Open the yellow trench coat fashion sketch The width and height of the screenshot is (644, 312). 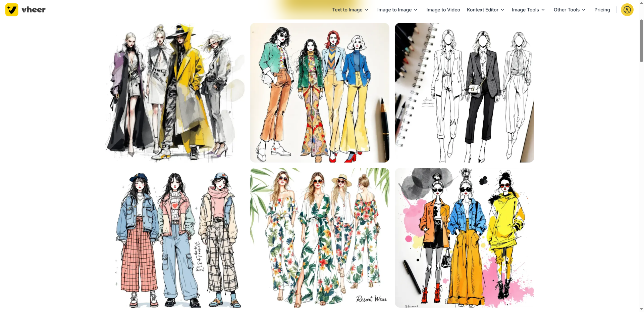[x=175, y=93]
